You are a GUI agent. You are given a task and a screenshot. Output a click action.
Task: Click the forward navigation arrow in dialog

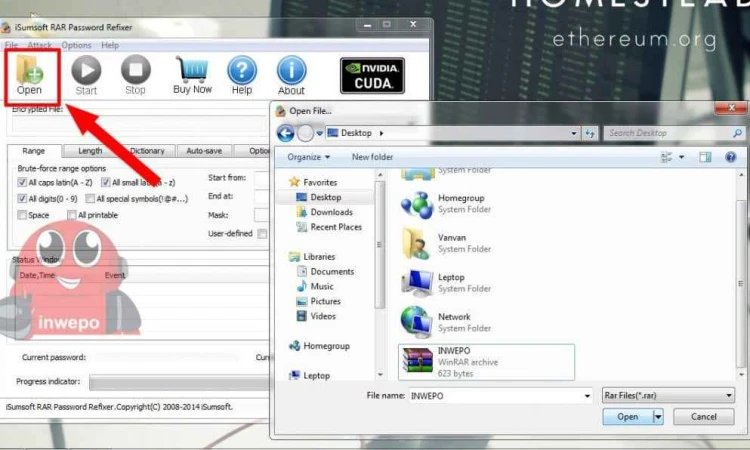pos(305,133)
